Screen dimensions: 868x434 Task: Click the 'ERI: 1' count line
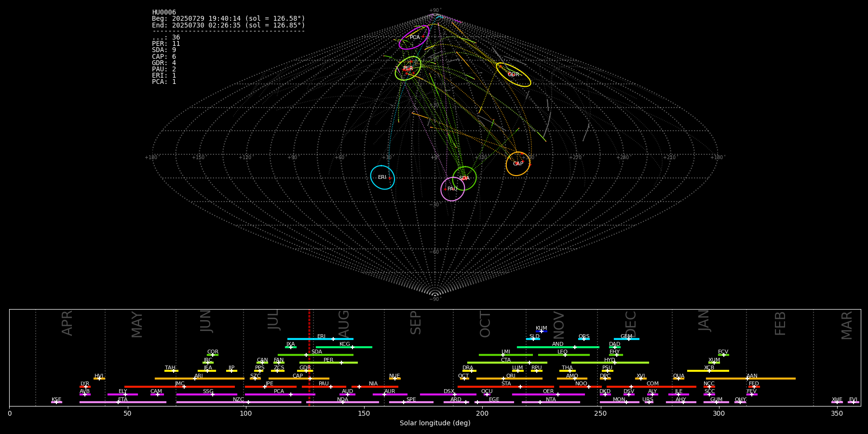(164, 76)
